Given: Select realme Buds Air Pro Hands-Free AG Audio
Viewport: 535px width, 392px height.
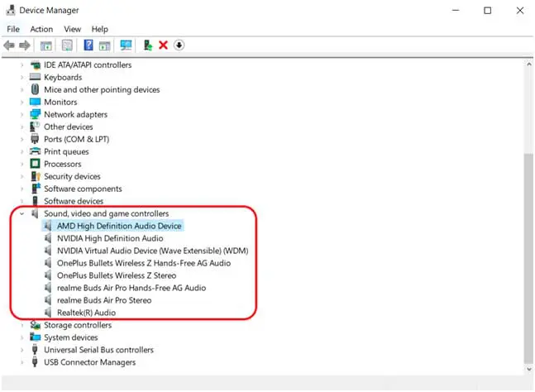Looking at the screenshot, I should pyautogui.click(x=131, y=288).
